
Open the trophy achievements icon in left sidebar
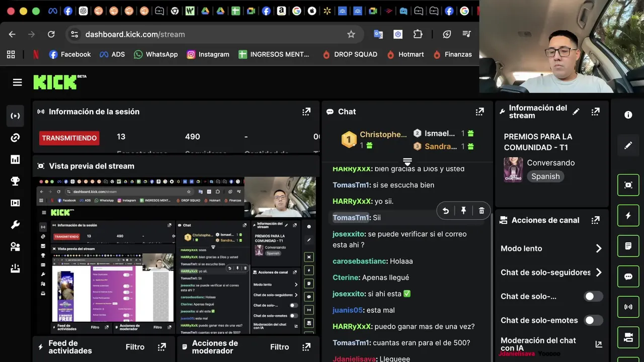tap(15, 181)
